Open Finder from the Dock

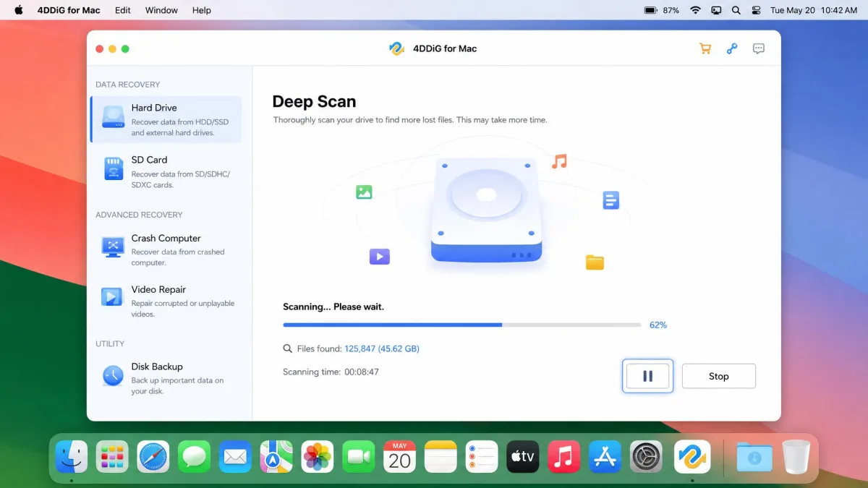click(x=72, y=457)
